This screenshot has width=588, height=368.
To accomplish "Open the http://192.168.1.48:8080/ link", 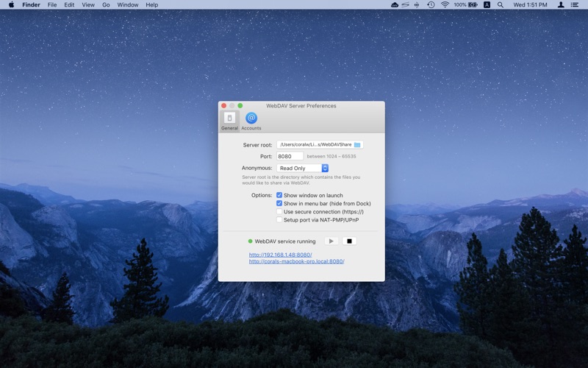I will coord(281,255).
